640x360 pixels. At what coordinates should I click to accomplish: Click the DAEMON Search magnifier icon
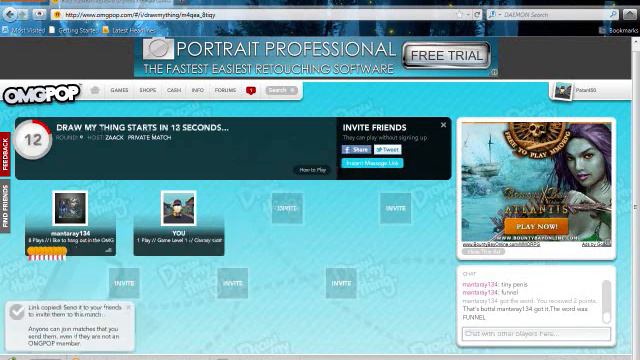613,14
